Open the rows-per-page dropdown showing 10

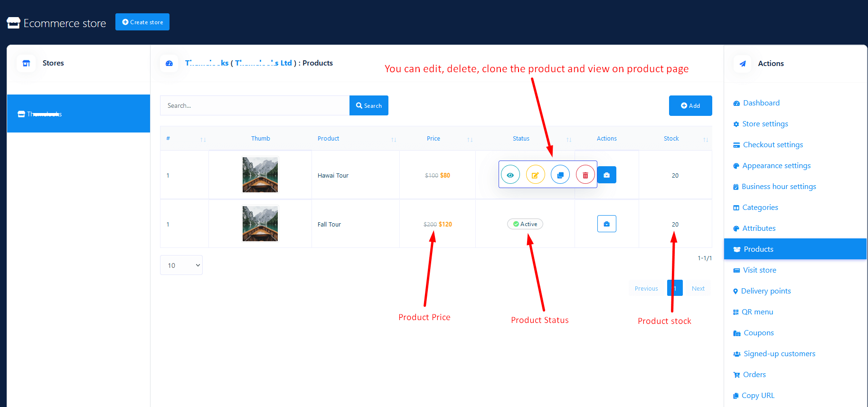click(x=181, y=265)
